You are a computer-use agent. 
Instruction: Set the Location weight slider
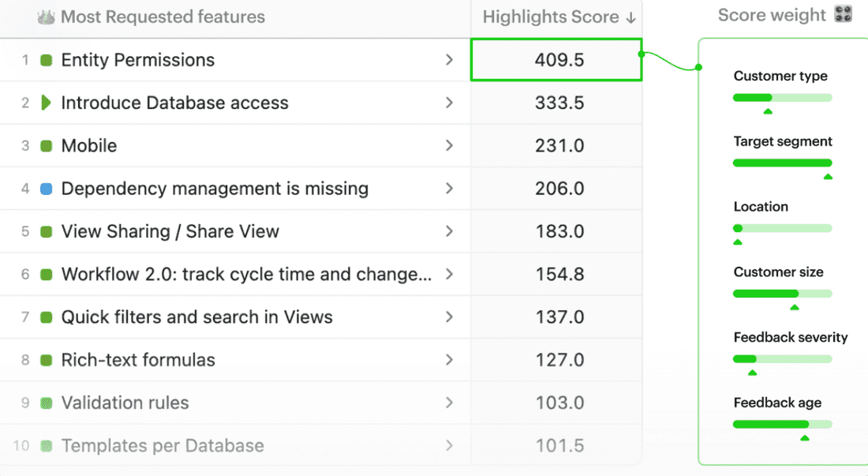739,228
